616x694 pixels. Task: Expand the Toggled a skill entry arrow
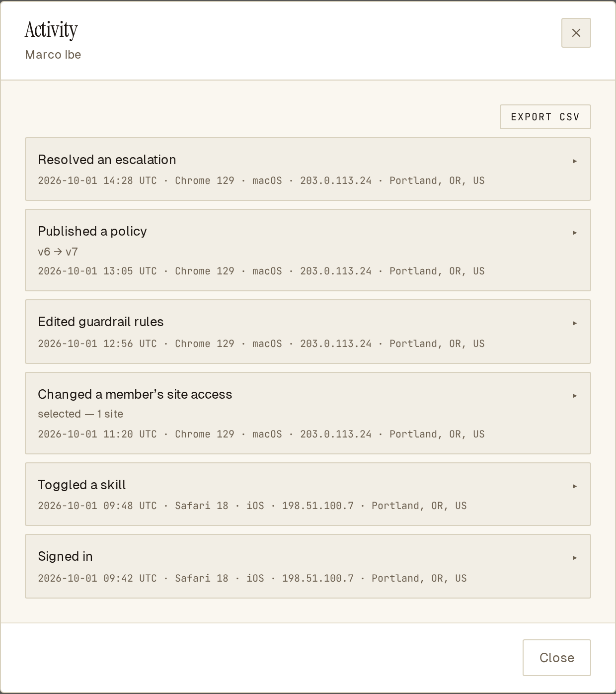(575, 486)
